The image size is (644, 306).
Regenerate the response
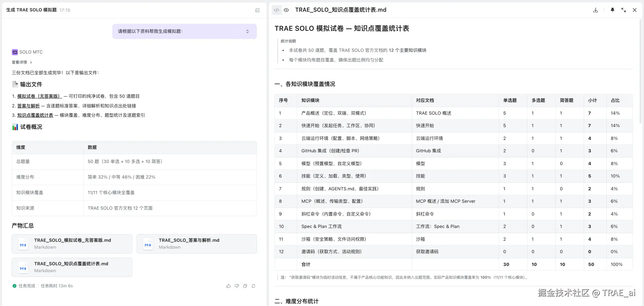[x=253, y=286]
